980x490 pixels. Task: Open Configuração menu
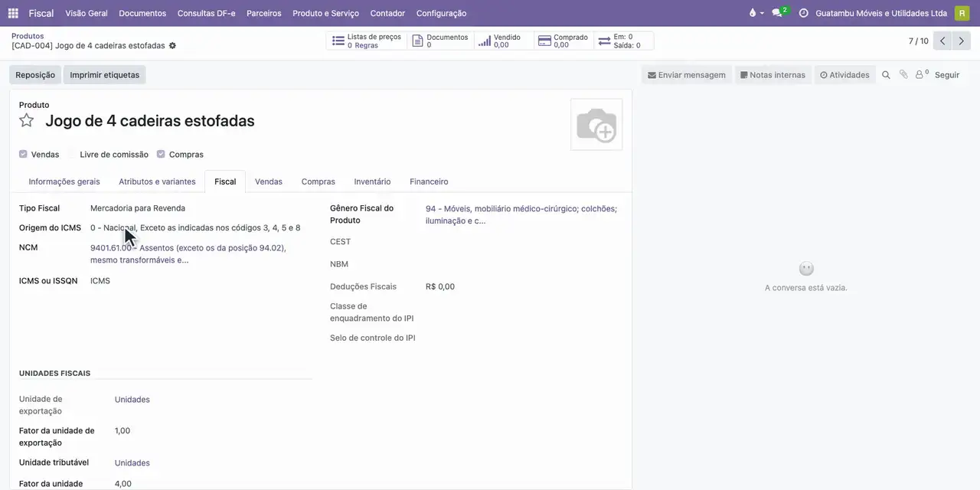(x=441, y=13)
